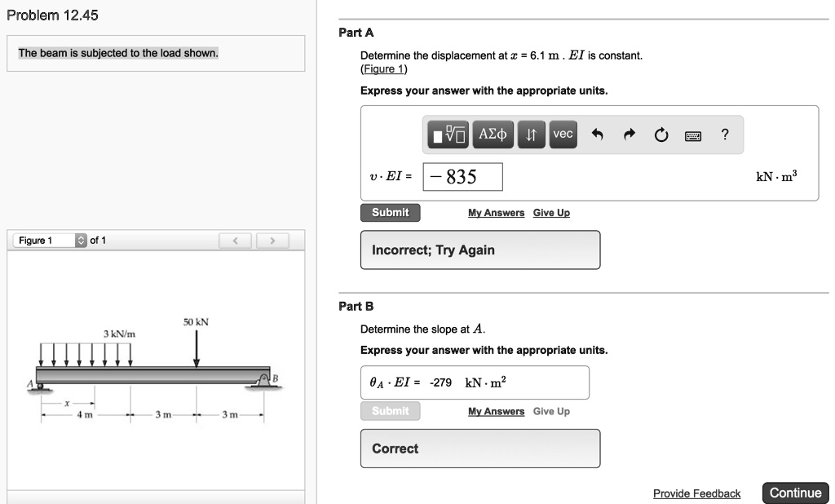
Task: Click the Continue button
Action: (x=795, y=493)
